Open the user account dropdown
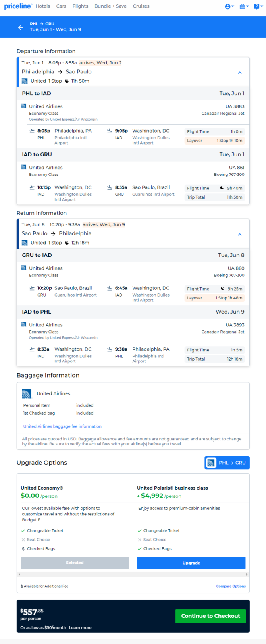 click(229, 6)
